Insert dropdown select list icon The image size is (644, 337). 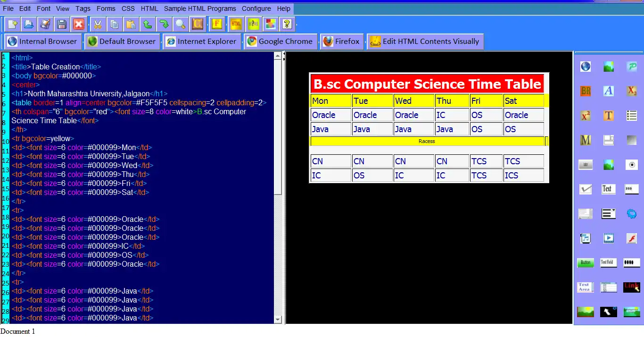tap(609, 214)
